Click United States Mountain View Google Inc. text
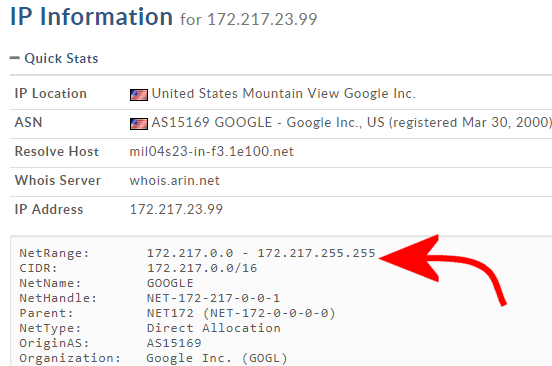This screenshot has width=552, height=366. (x=284, y=94)
